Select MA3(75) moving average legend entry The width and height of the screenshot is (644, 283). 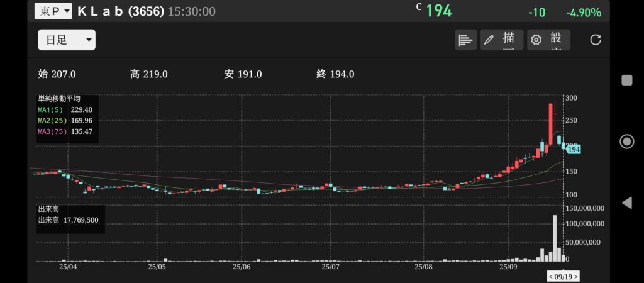pos(66,131)
